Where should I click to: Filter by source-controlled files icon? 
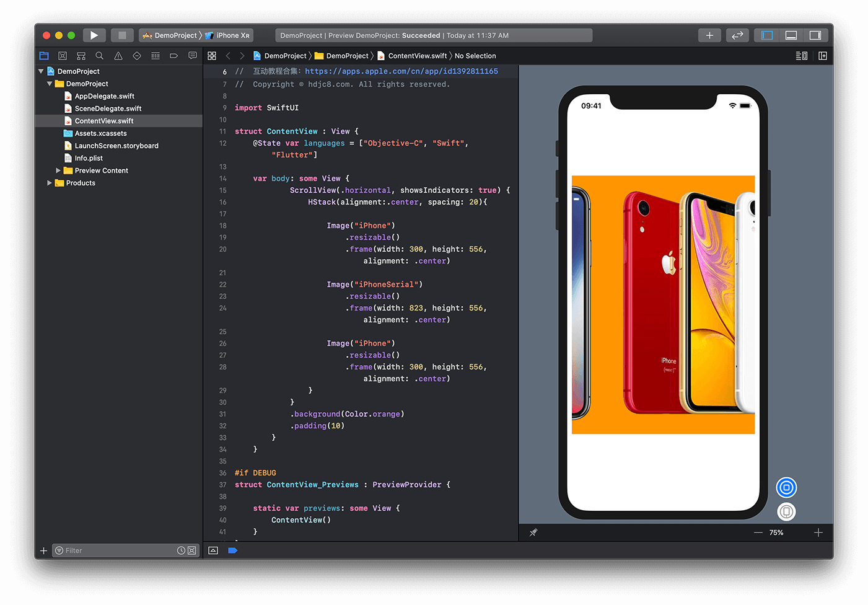[x=191, y=550]
